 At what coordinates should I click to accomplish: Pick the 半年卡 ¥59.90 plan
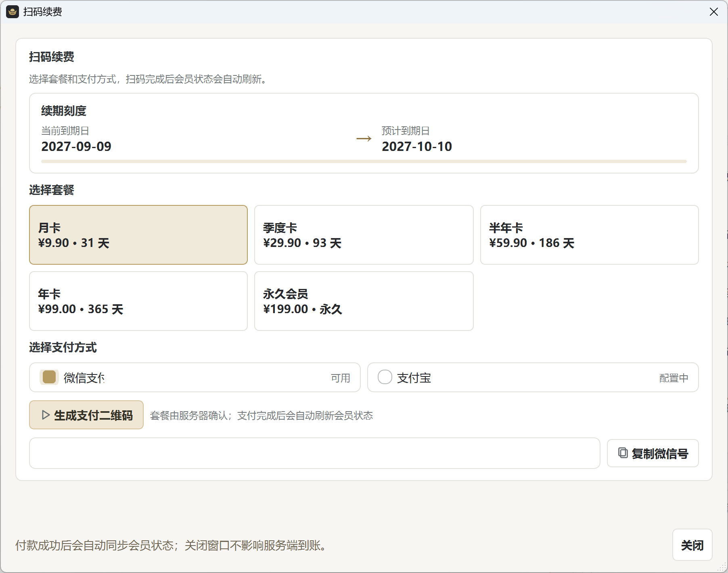(x=590, y=235)
